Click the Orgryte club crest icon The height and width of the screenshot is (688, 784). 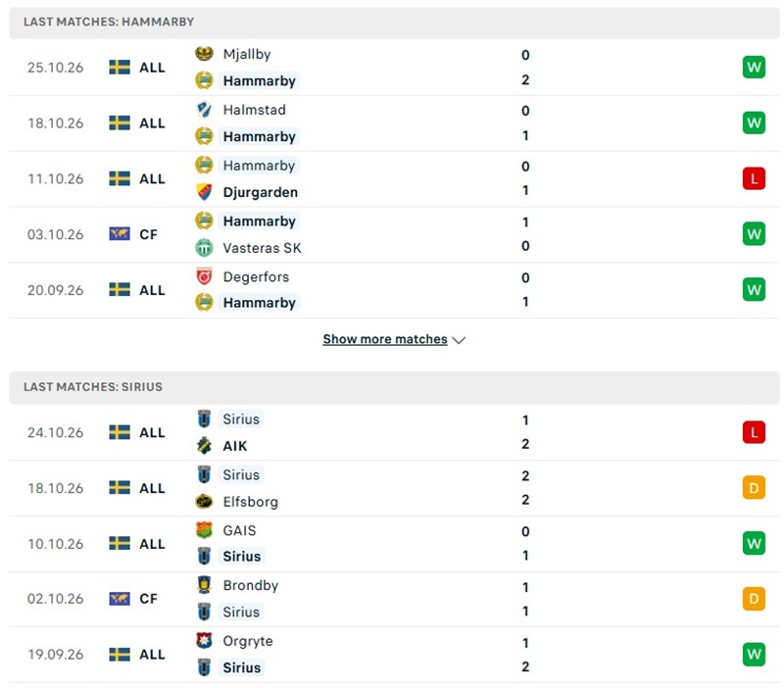coord(204,641)
